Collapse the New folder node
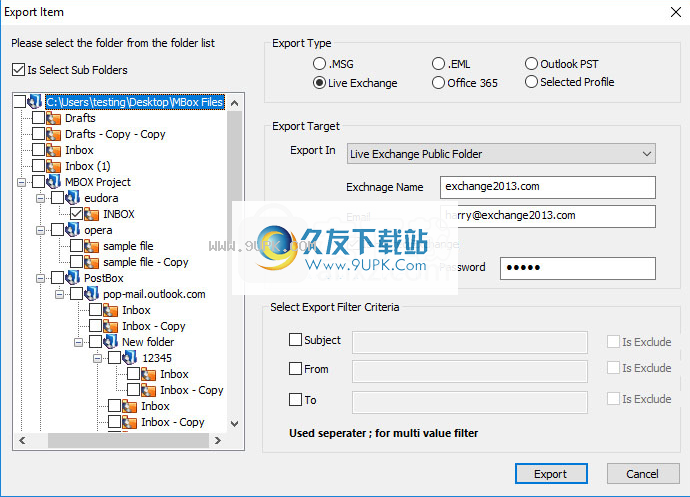The width and height of the screenshot is (690, 497). (x=78, y=342)
